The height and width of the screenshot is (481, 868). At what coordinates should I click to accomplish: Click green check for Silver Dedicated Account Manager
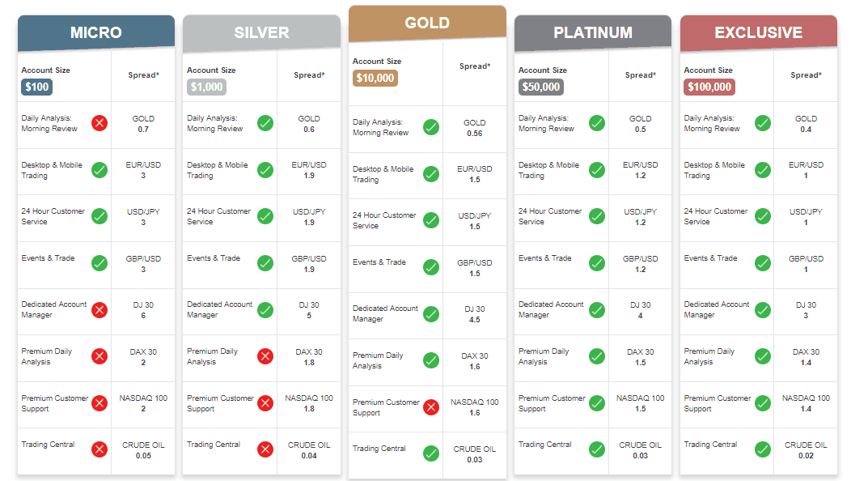tap(265, 310)
